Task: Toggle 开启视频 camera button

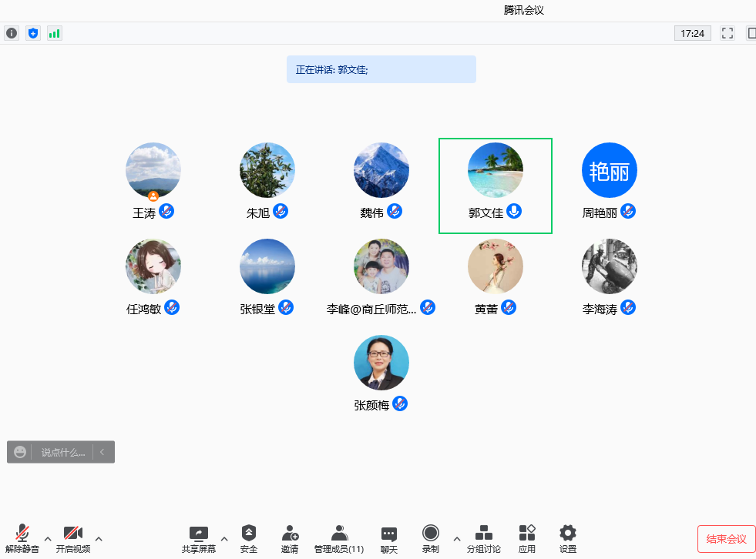Action: click(72, 538)
